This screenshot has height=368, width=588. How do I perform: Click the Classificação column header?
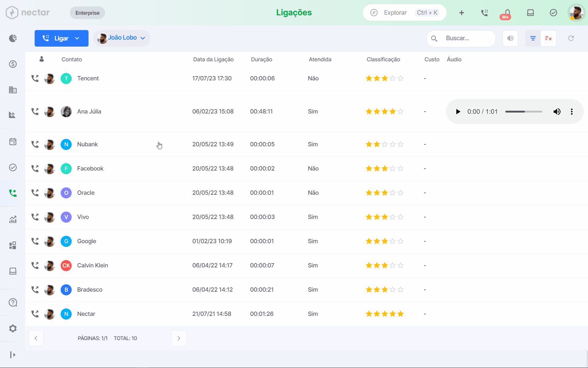pos(383,59)
